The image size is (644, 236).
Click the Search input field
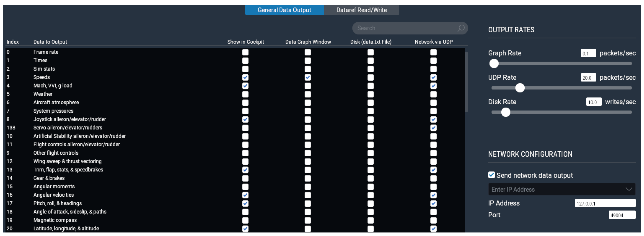405,28
